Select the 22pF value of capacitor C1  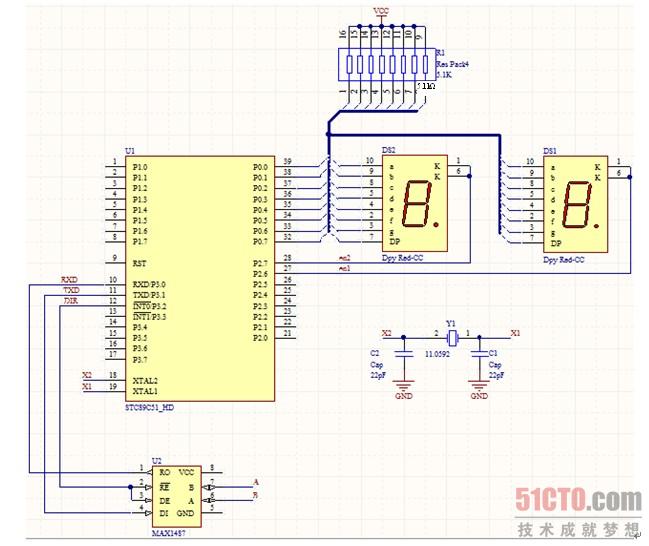click(x=496, y=375)
